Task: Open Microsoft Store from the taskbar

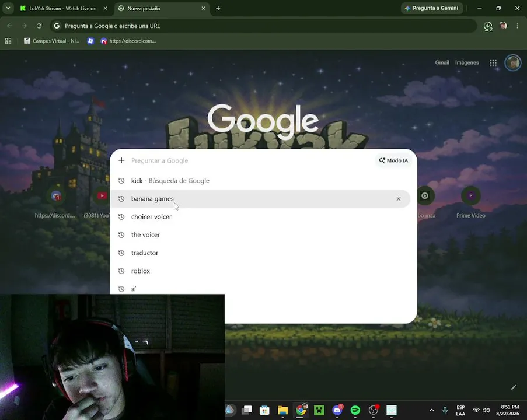Action: tap(264, 410)
